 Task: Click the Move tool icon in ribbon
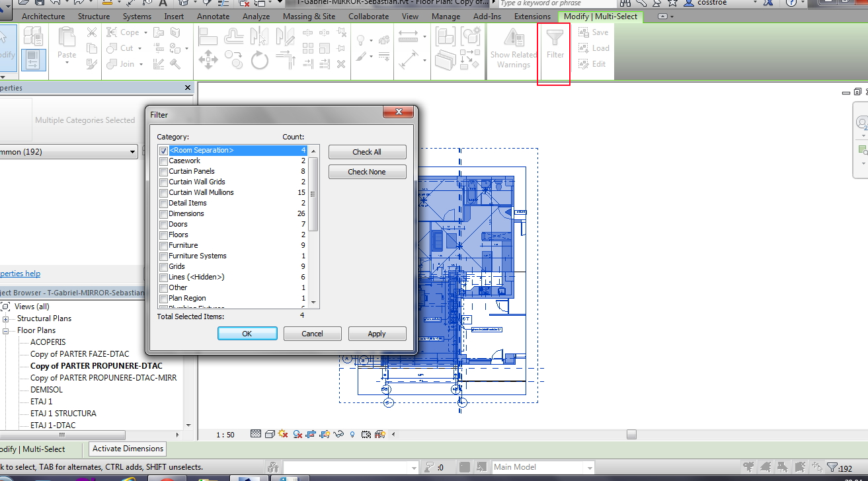point(208,60)
